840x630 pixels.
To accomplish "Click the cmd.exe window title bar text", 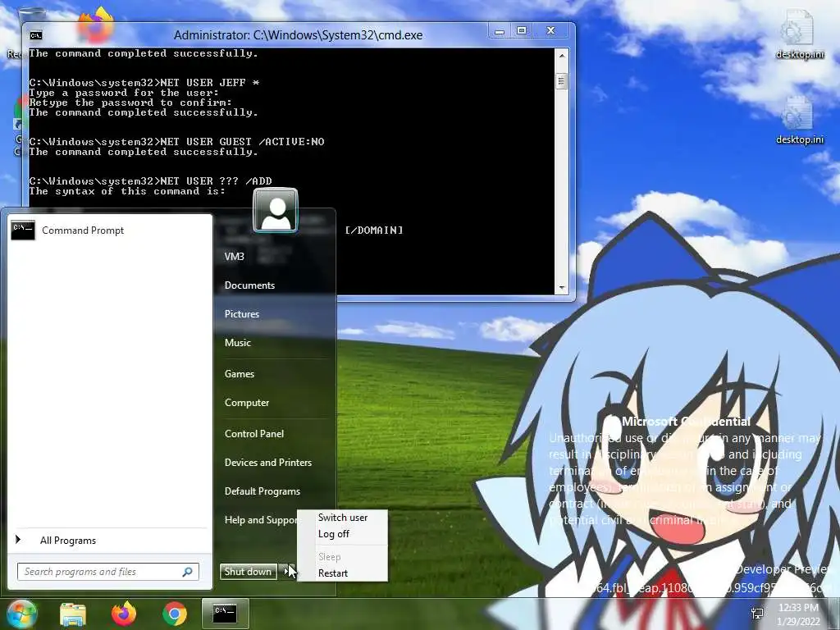I will 298,35.
